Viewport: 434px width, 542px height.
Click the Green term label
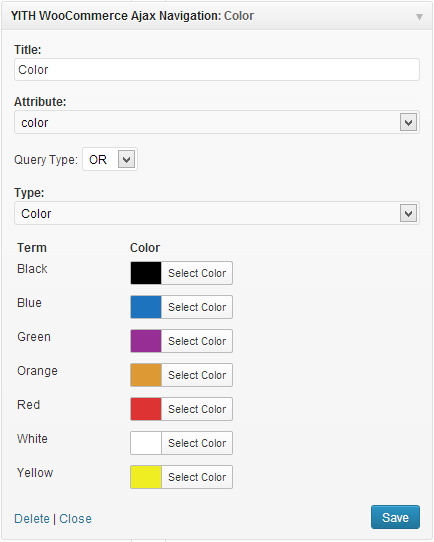click(x=34, y=337)
